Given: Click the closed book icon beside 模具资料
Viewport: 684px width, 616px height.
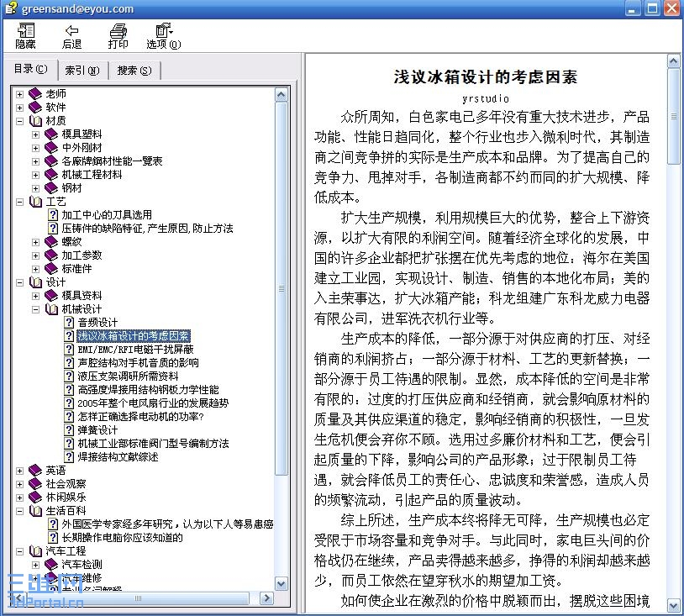Looking at the screenshot, I should 52,295.
